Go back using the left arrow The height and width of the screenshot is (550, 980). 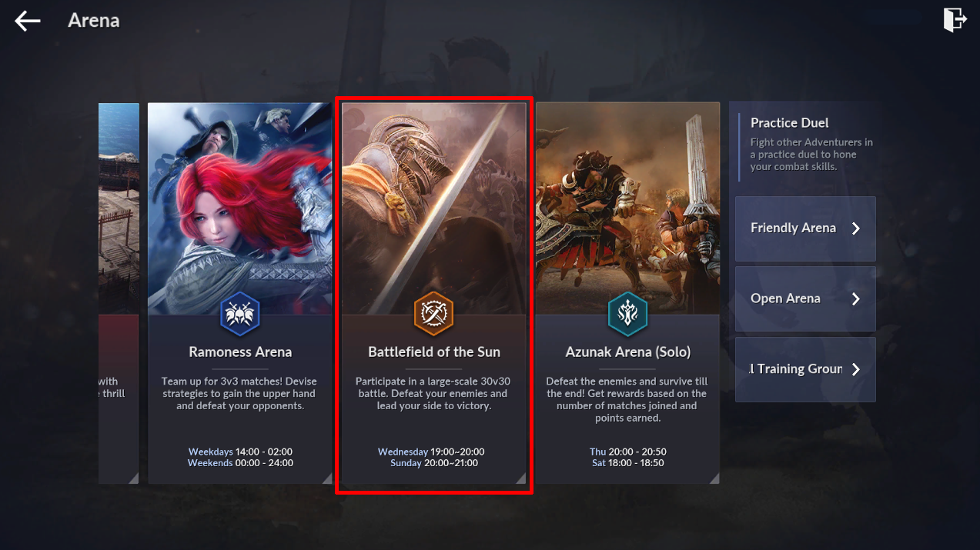coord(28,21)
